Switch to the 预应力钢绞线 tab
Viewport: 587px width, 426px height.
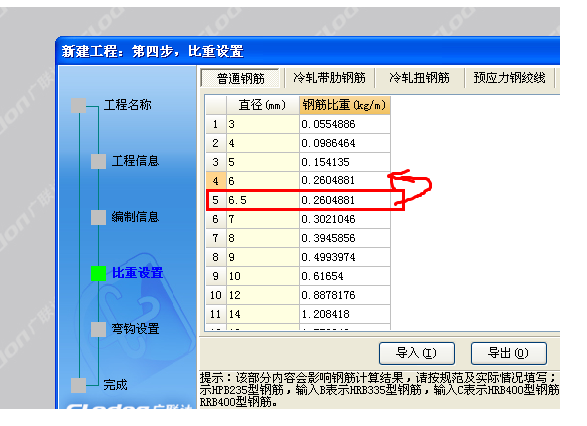click(x=509, y=78)
